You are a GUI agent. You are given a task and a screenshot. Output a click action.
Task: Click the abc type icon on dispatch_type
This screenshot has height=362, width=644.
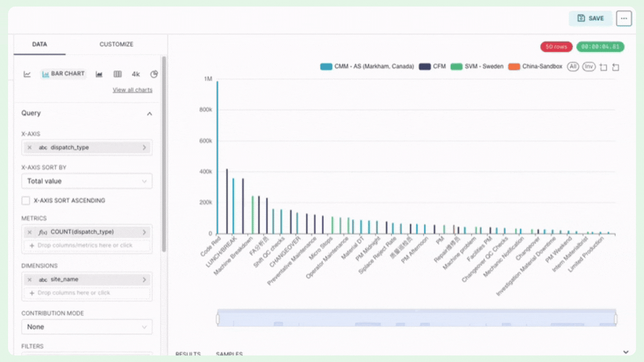(x=43, y=148)
